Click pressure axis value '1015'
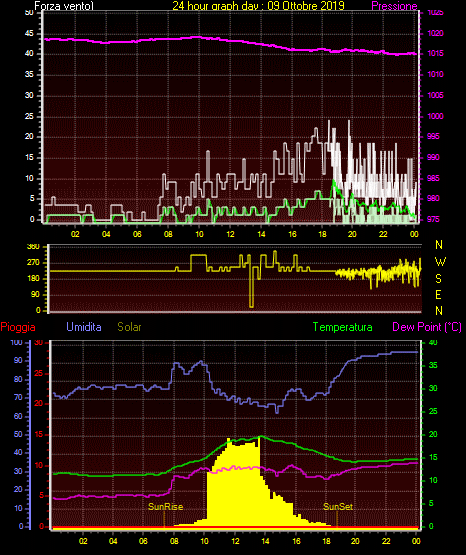The width and height of the screenshot is (466, 555). (x=435, y=53)
